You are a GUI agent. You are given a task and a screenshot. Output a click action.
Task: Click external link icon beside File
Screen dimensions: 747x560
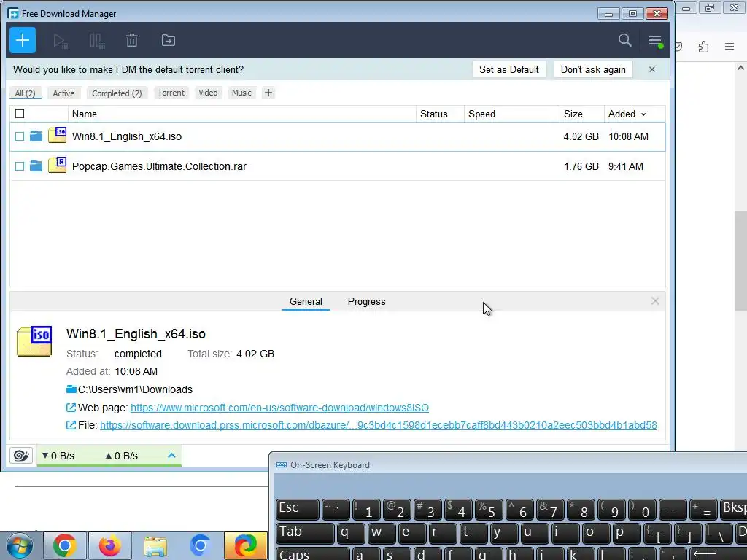pyautogui.click(x=71, y=425)
